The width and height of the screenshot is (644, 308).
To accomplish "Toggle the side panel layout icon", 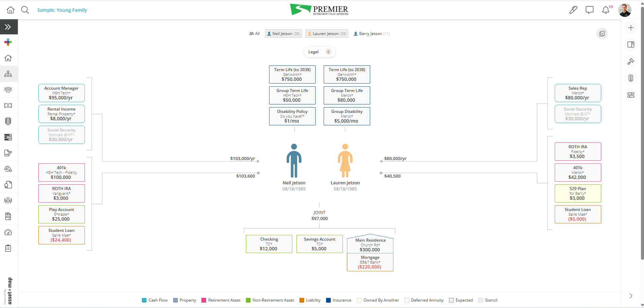I will (x=631, y=44).
